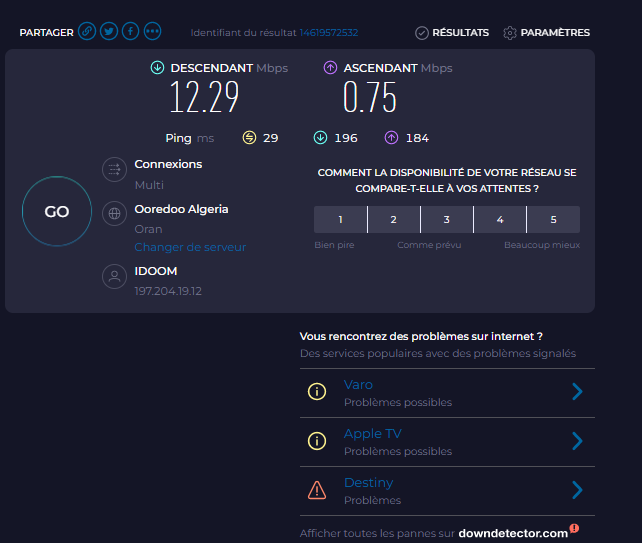Open the Résultats tab
642x543 pixels.
452,33
